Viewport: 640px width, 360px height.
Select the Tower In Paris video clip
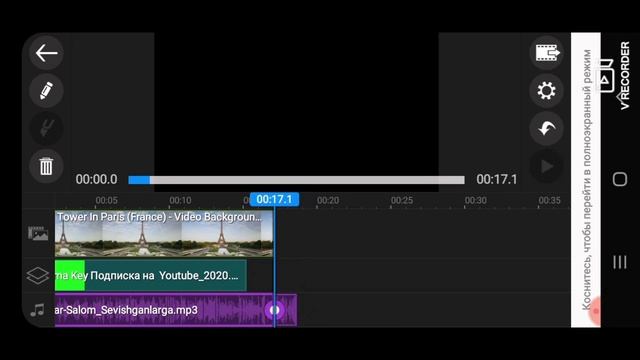tap(164, 233)
